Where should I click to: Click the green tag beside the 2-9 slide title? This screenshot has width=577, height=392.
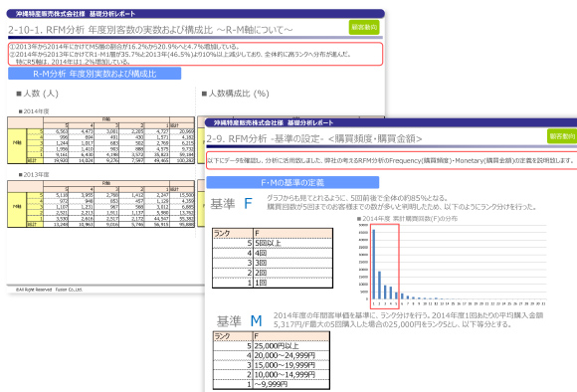click(562, 136)
